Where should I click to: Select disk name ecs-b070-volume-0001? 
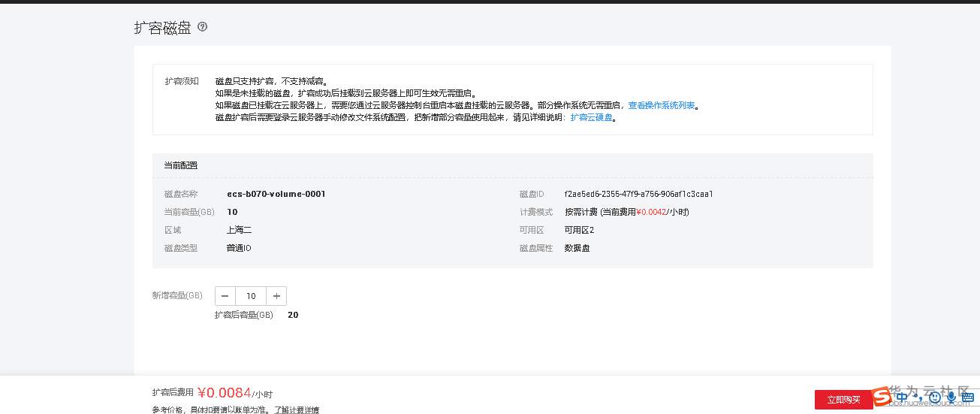coord(276,194)
